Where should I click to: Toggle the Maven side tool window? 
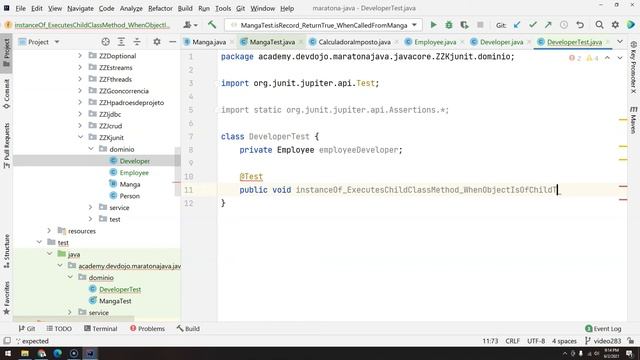click(x=633, y=120)
